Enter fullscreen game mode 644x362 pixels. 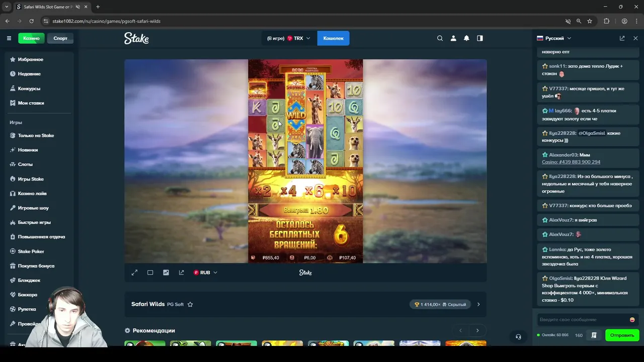(x=134, y=273)
